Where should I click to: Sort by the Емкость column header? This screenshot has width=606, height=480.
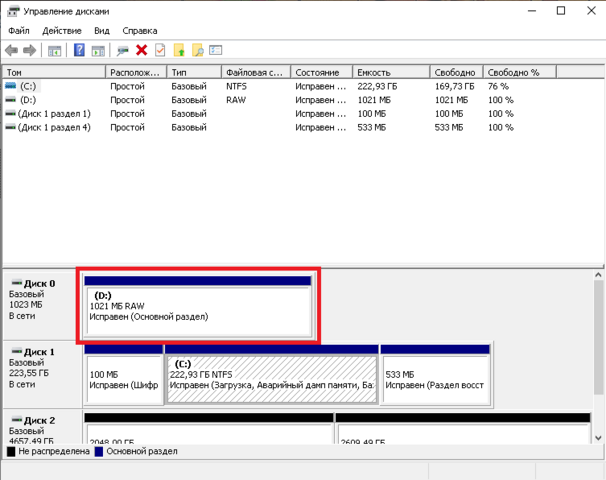pyautogui.click(x=390, y=73)
